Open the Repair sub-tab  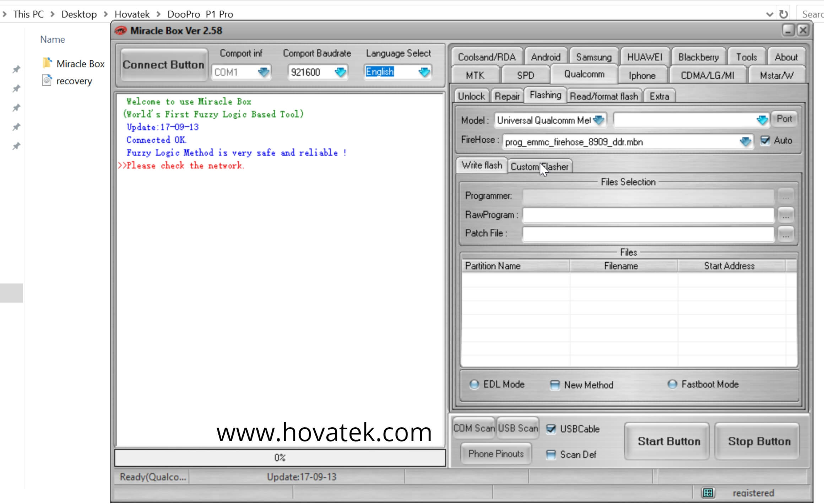[x=507, y=96]
